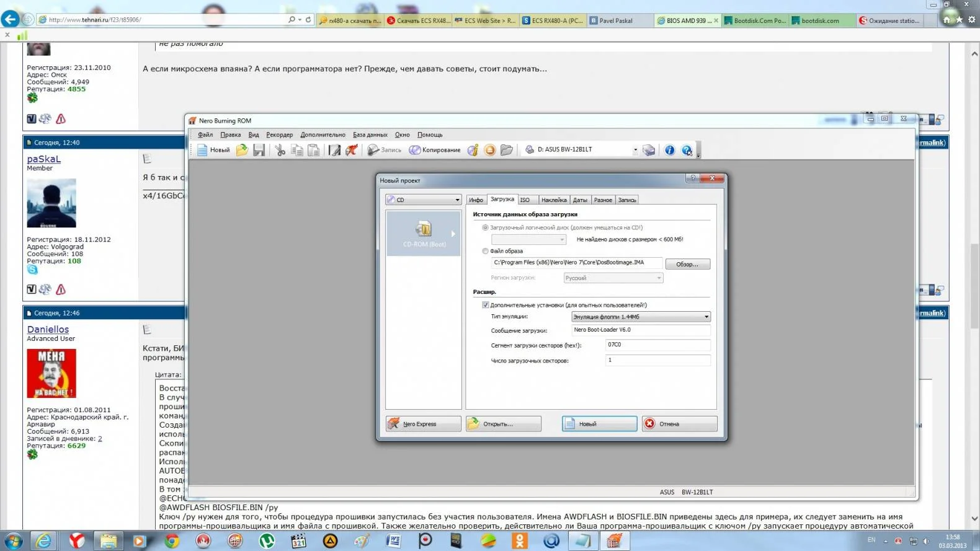The image size is (980, 551).
Task: Click the Сообщение загрузки text field
Action: (x=640, y=330)
